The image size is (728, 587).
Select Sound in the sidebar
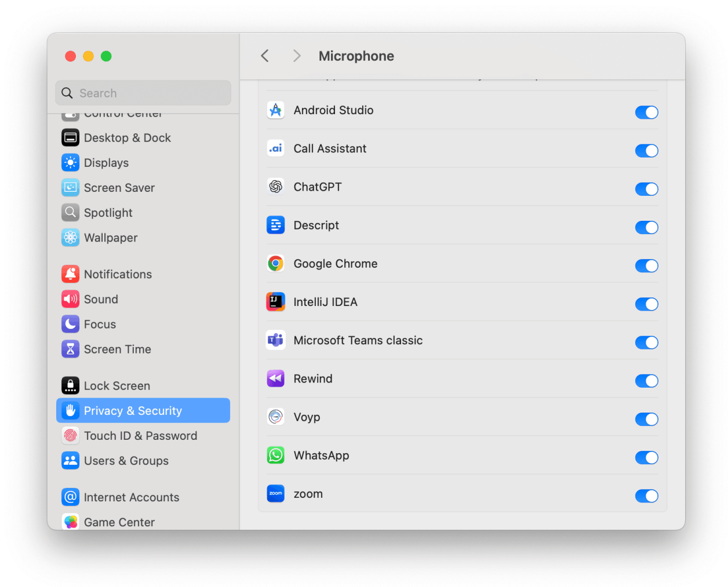coord(101,299)
